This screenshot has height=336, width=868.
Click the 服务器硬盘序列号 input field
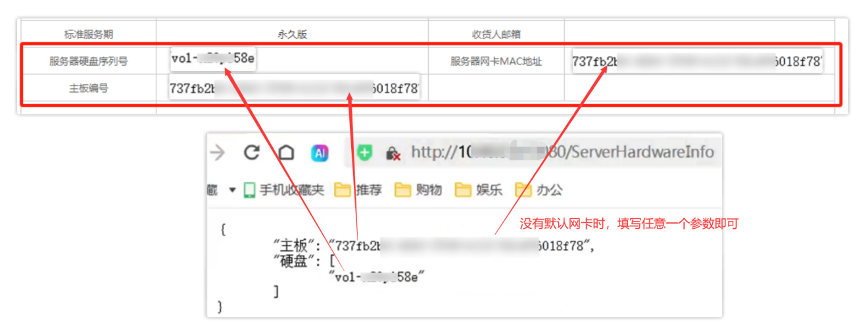click(214, 59)
